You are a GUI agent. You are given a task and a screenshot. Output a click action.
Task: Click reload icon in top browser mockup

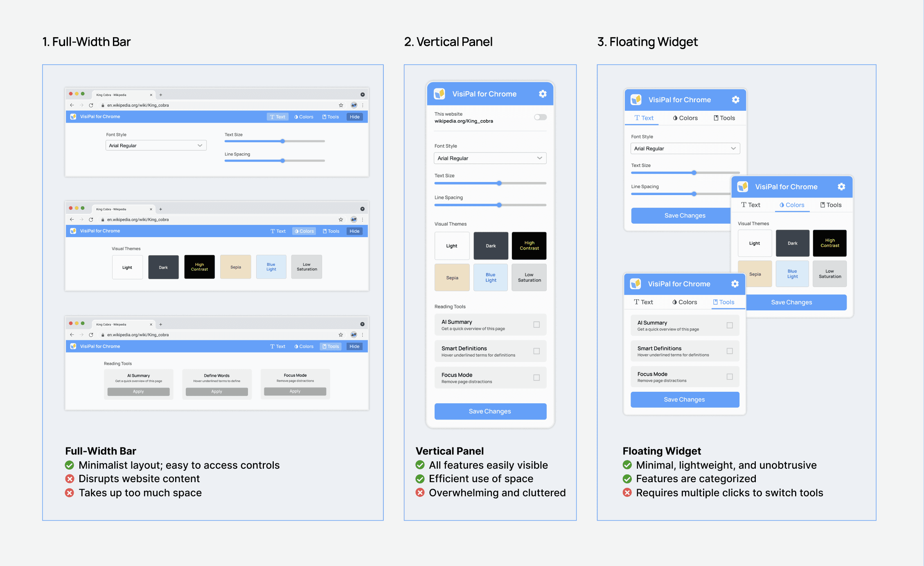click(91, 105)
